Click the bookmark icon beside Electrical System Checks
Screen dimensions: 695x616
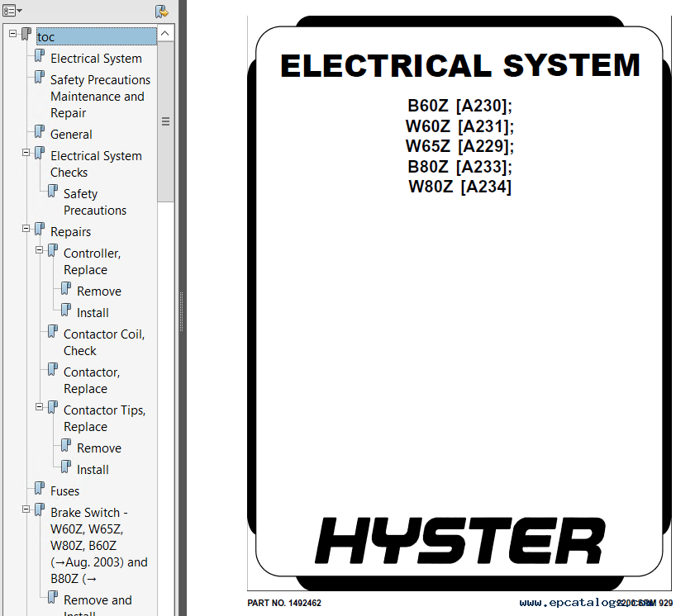(40, 154)
